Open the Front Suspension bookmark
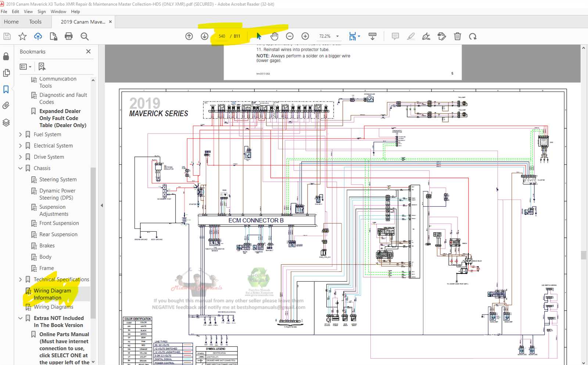588x365 pixels. pyautogui.click(x=59, y=223)
